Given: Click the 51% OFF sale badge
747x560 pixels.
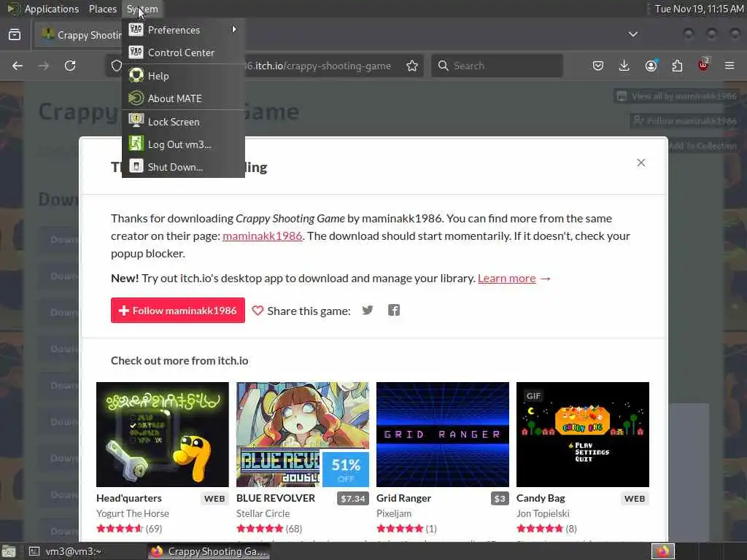Looking at the screenshot, I should 346,470.
